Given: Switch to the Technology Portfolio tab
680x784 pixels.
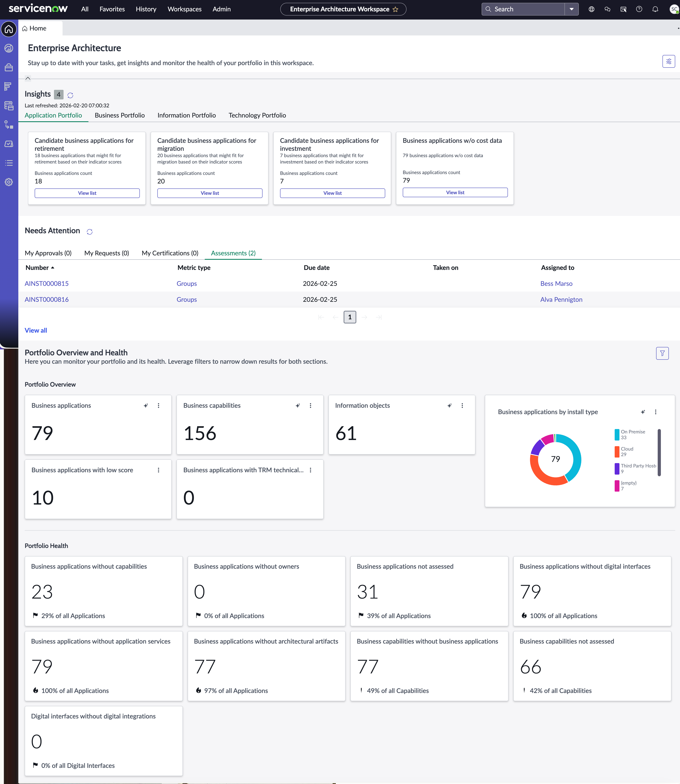Looking at the screenshot, I should [257, 115].
